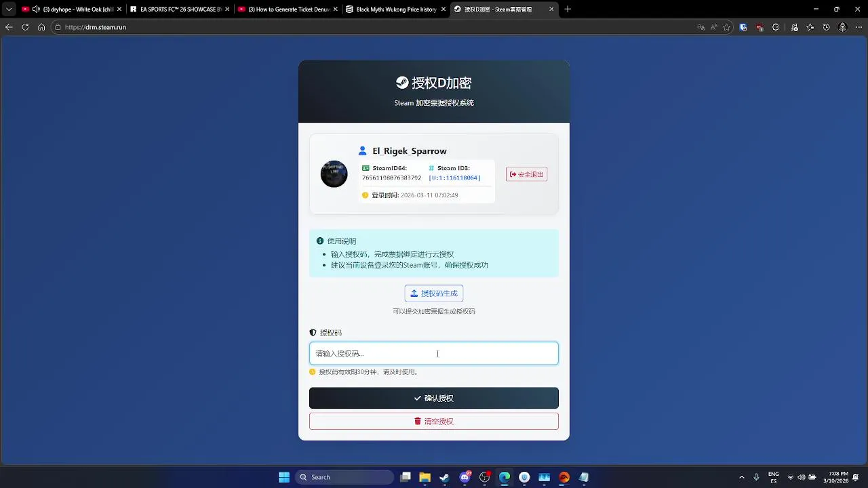Click the volume icon in system tray
The width and height of the screenshot is (868, 488).
pyautogui.click(x=802, y=477)
